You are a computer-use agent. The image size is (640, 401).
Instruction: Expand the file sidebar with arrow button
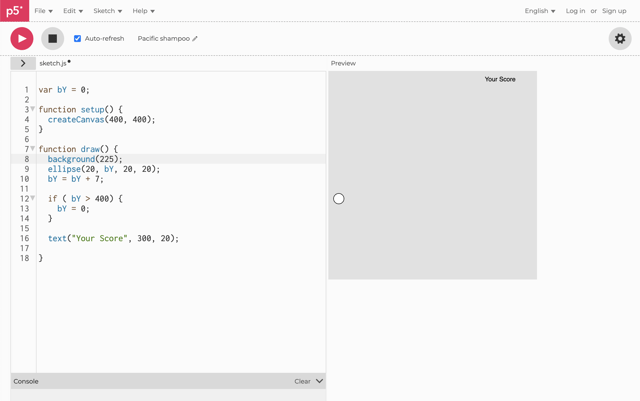click(23, 63)
